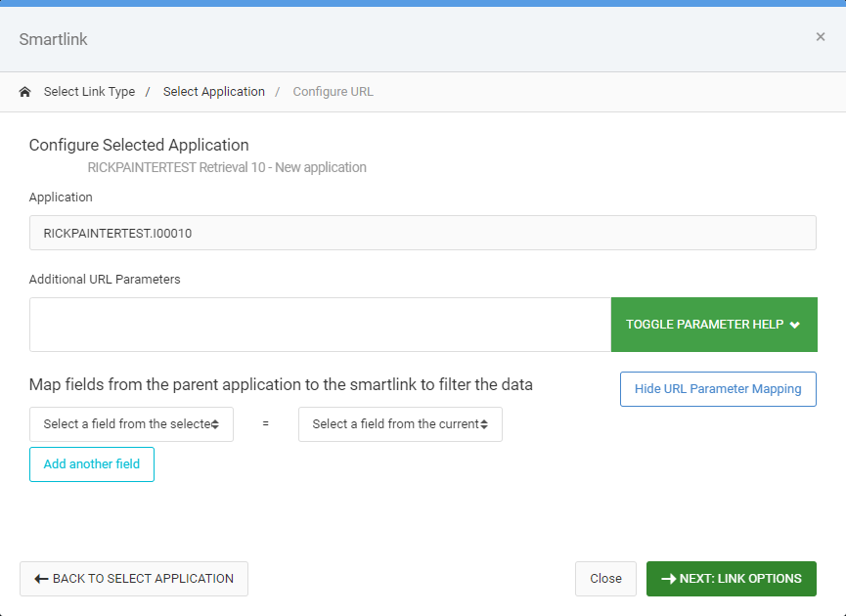Screen dimensions: 846x616
Task: Proceed to Next: Link Options
Action: 731,579
